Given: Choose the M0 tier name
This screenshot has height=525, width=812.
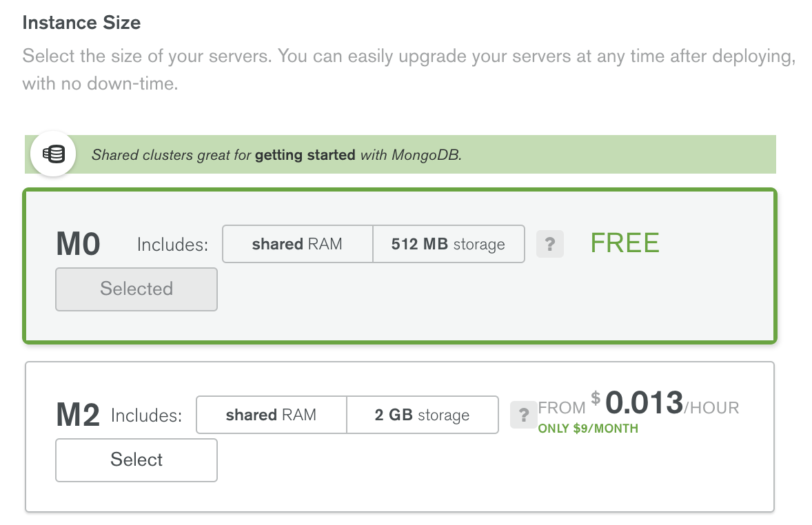Looking at the screenshot, I should (79, 244).
